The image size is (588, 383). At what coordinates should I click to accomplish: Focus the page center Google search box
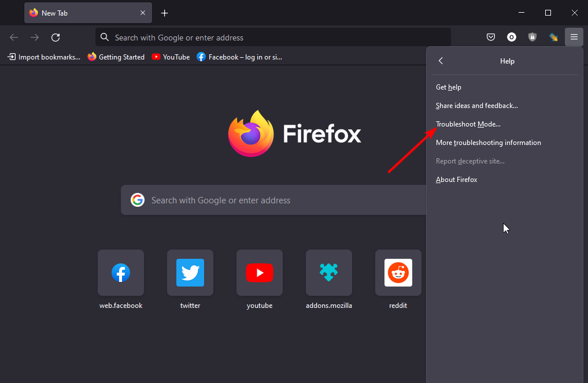[x=273, y=200]
